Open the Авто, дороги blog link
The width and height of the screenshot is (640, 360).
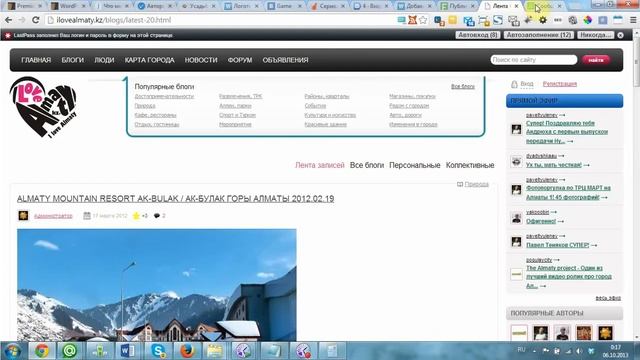pyautogui.click(x=405, y=115)
